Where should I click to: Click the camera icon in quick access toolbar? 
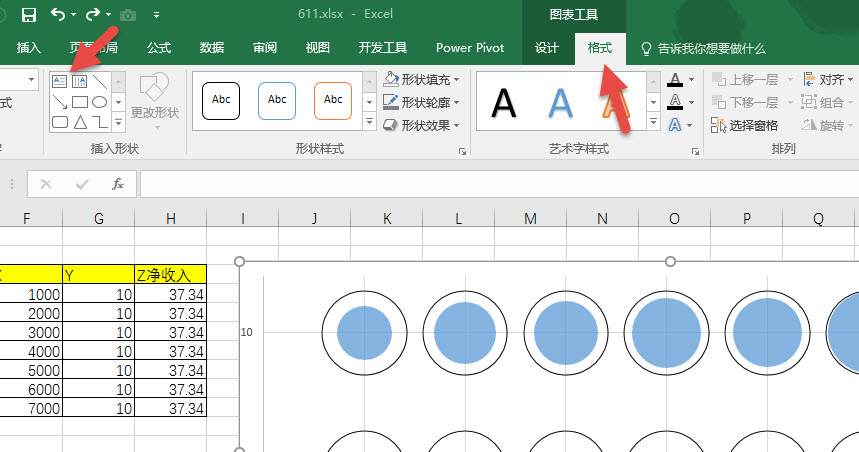pyautogui.click(x=128, y=15)
